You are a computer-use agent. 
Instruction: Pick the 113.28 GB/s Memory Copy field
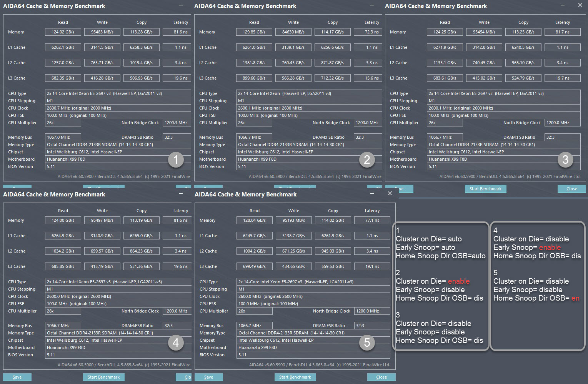coord(142,32)
